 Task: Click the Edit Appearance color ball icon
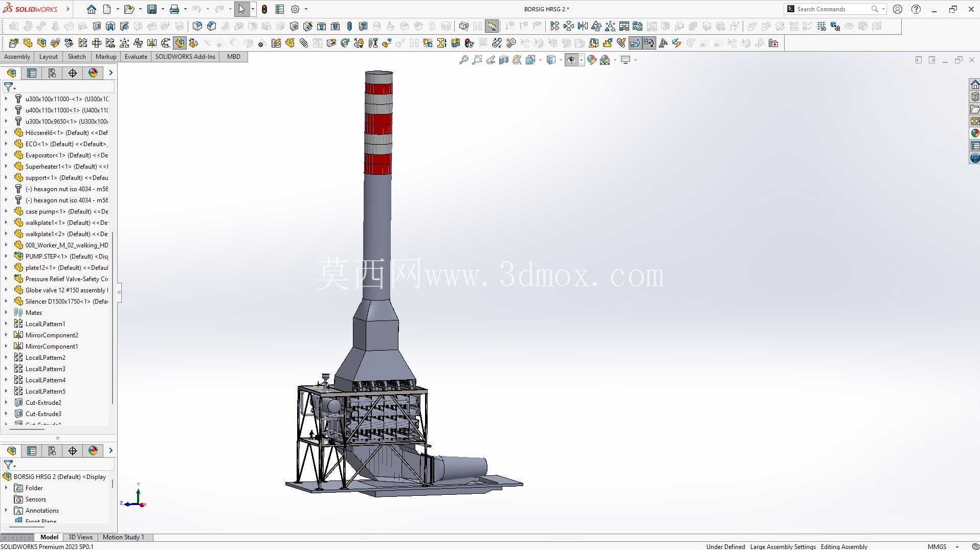tap(592, 60)
